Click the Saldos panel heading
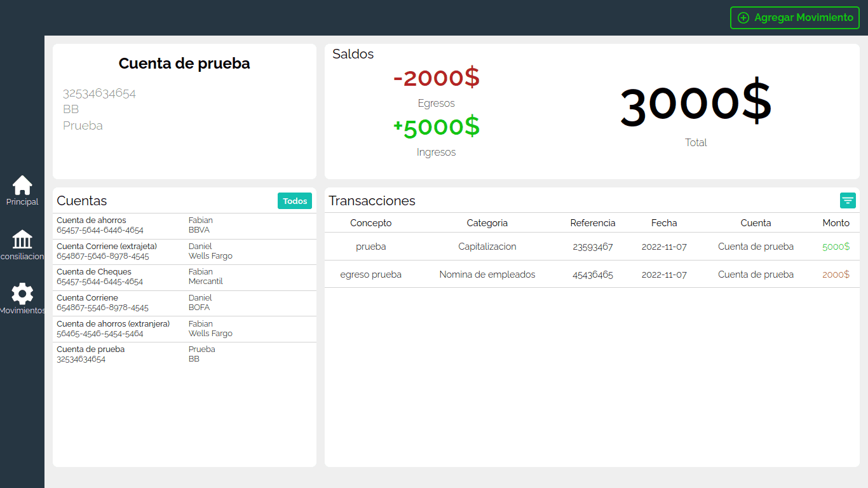Screen dimensions: 868x488 coord(353,54)
